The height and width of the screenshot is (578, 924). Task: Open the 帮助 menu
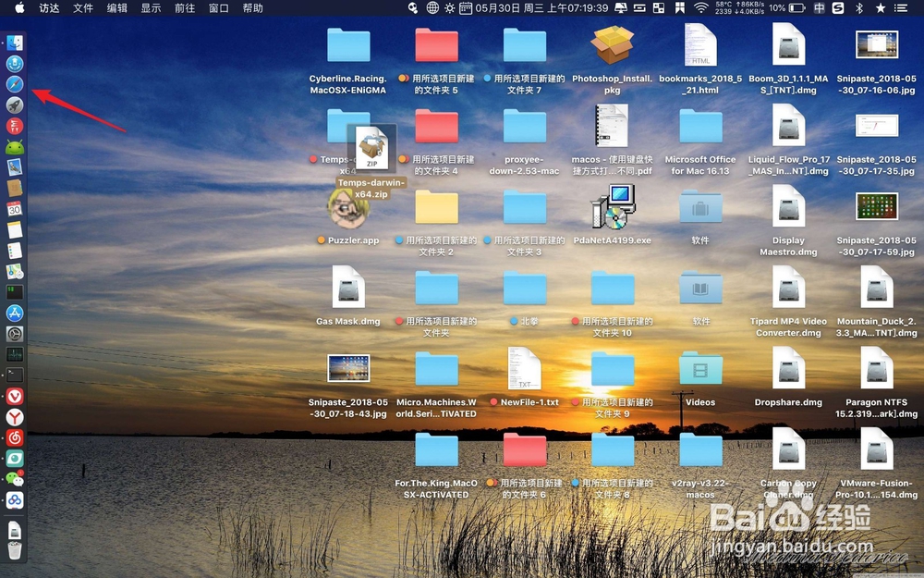click(x=253, y=7)
